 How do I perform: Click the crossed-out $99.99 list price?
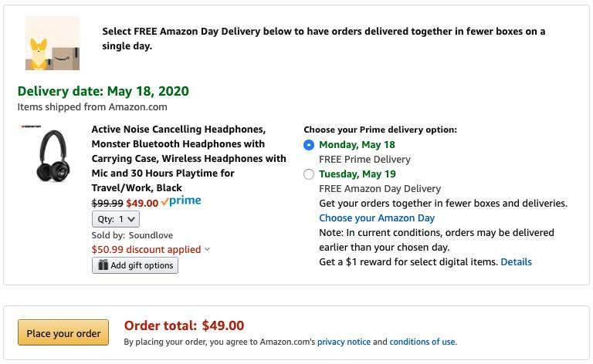point(107,203)
